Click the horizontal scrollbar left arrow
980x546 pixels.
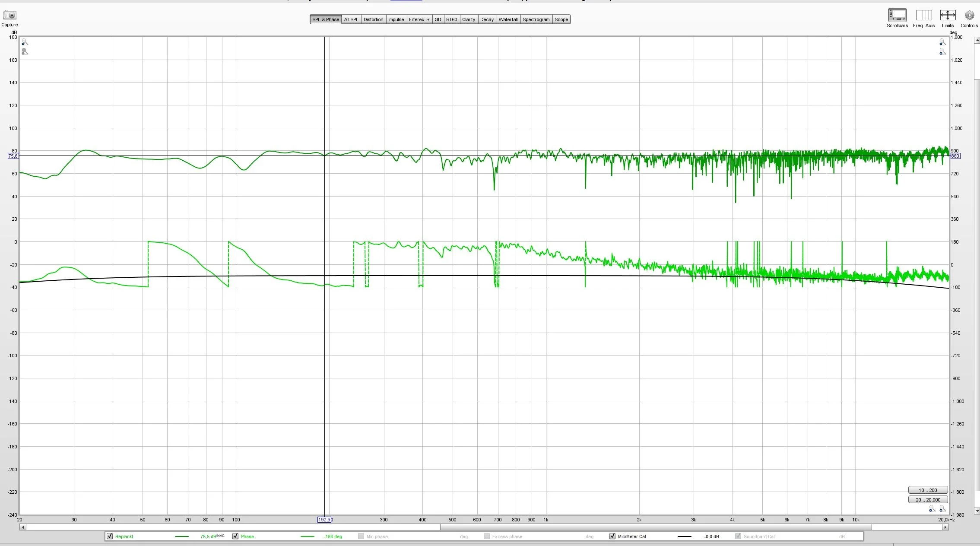(x=23, y=527)
